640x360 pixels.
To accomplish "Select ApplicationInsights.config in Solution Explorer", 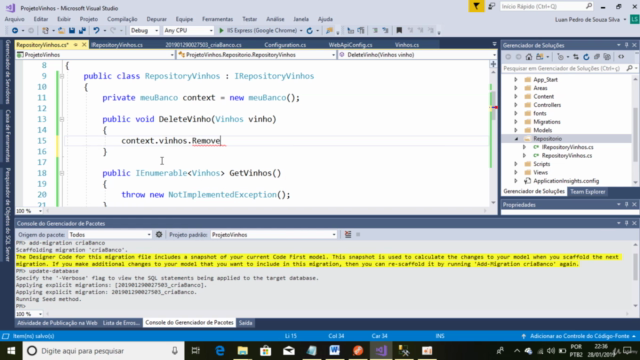I will point(566,181).
